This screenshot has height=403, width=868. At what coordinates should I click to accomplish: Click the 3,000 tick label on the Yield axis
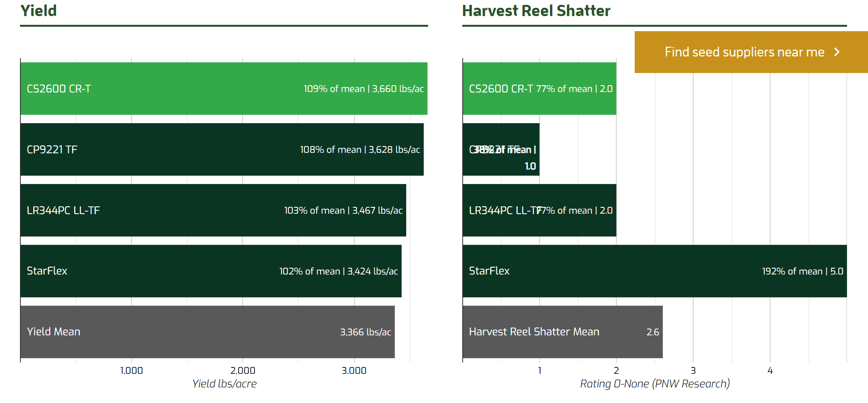tap(354, 371)
